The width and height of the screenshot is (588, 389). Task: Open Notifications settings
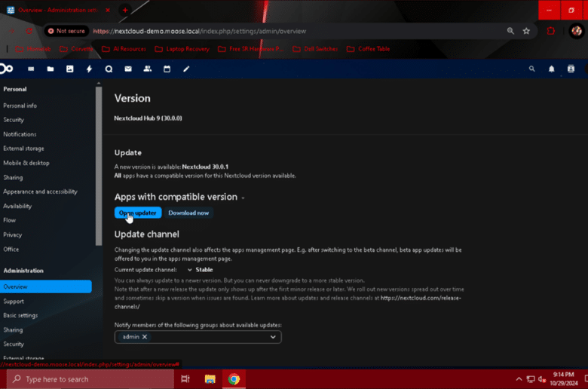[x=20, y=134]
